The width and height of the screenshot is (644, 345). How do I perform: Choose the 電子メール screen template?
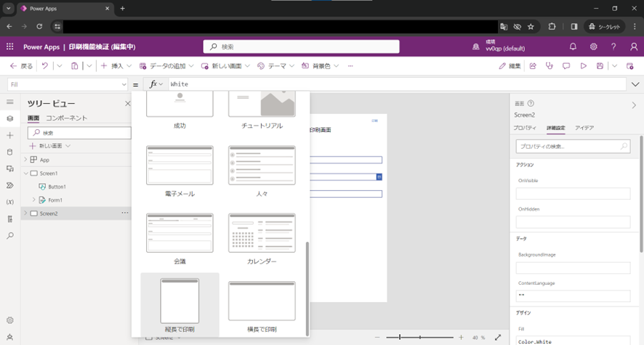point(180,171)
